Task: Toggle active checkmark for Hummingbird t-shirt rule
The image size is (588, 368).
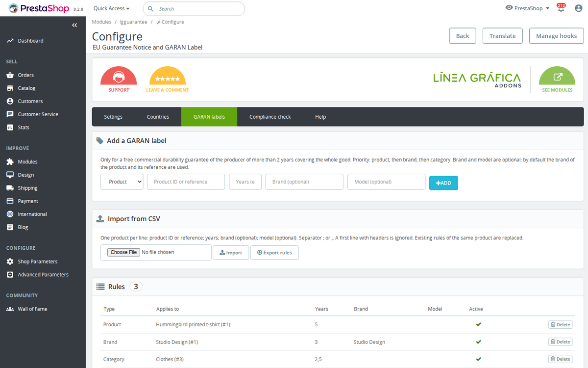Action: 478,324
